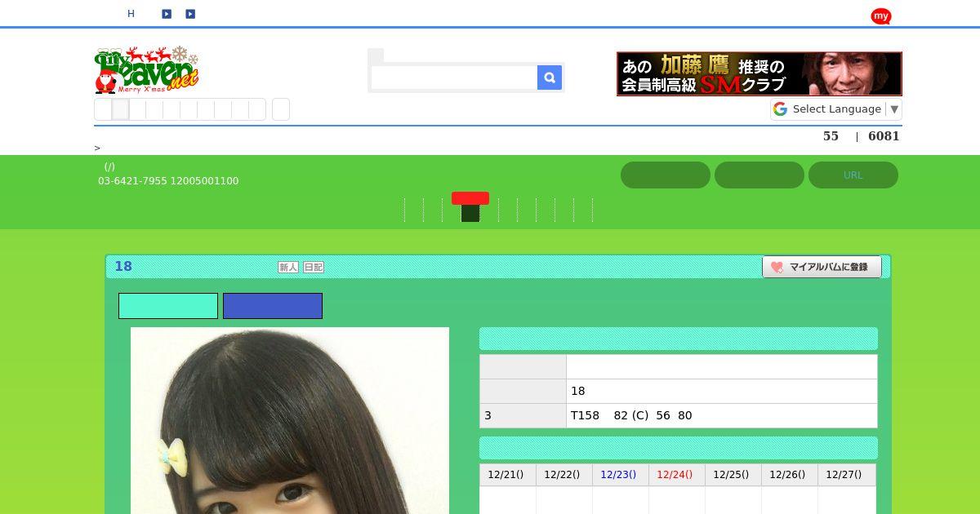The width and height of the screenshot is (980, 514).
Task: Click the age "18" table cell
Action: click(722, 391)
